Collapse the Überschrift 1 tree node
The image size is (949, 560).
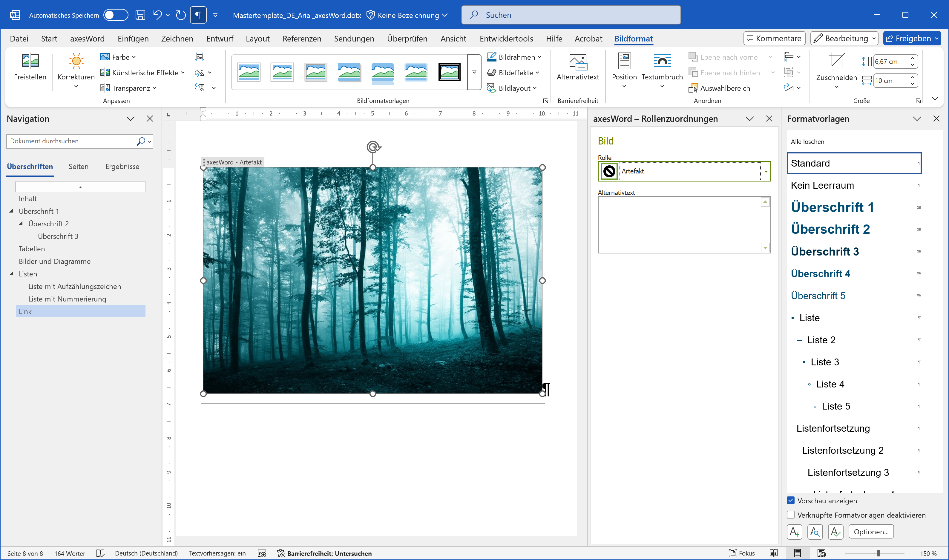pos(11,211)
